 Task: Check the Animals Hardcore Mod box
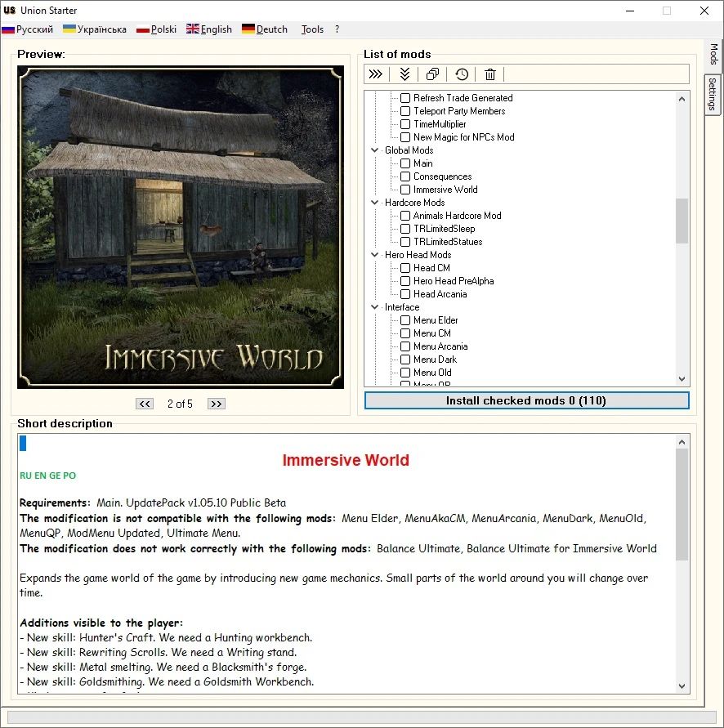405,216
